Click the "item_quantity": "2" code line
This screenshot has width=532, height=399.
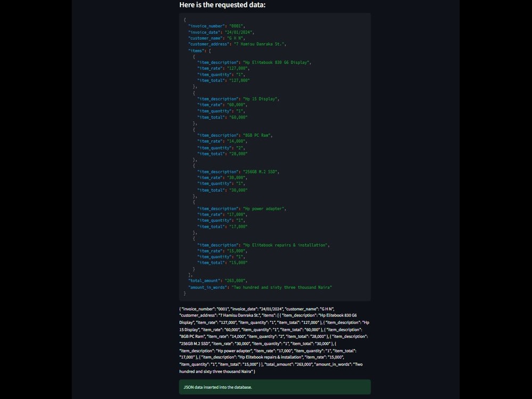(221, 148)
